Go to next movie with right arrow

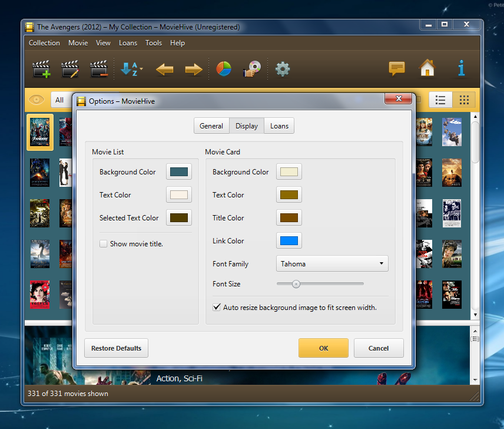click(x=194, y=69)
